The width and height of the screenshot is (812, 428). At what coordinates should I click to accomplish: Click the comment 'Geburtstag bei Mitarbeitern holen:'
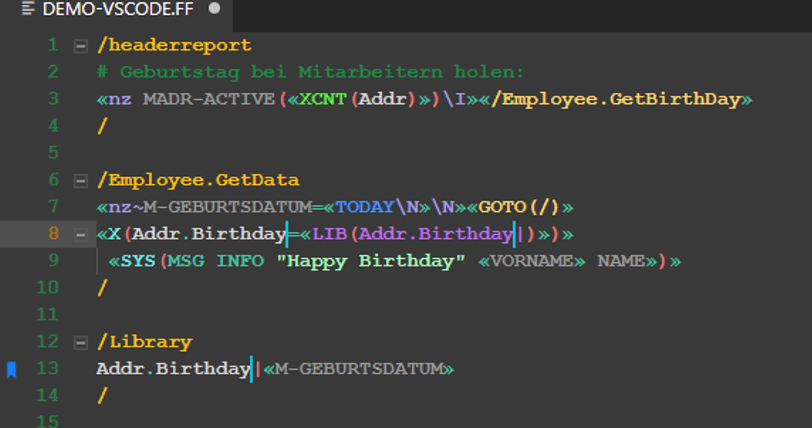(322, 72)
